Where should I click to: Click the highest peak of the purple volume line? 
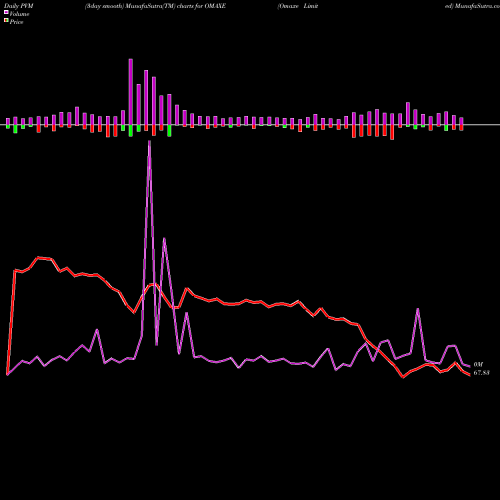coord(149,142)
